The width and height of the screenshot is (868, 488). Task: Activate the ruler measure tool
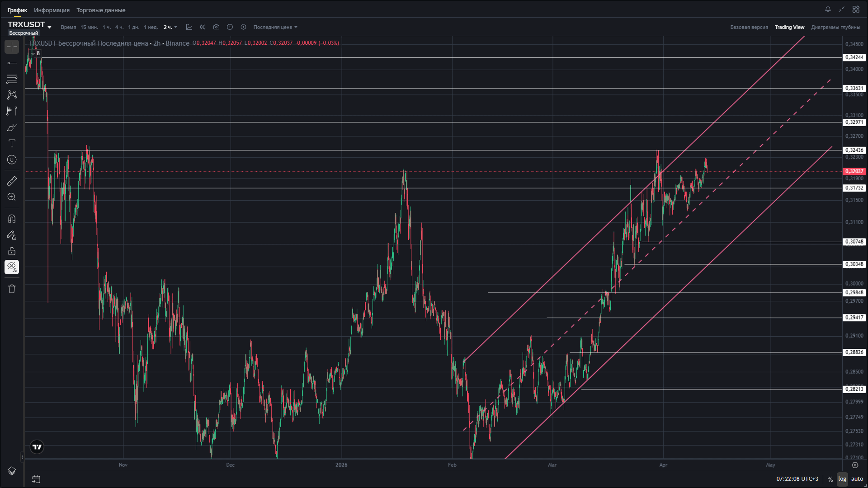coord(12,181)
